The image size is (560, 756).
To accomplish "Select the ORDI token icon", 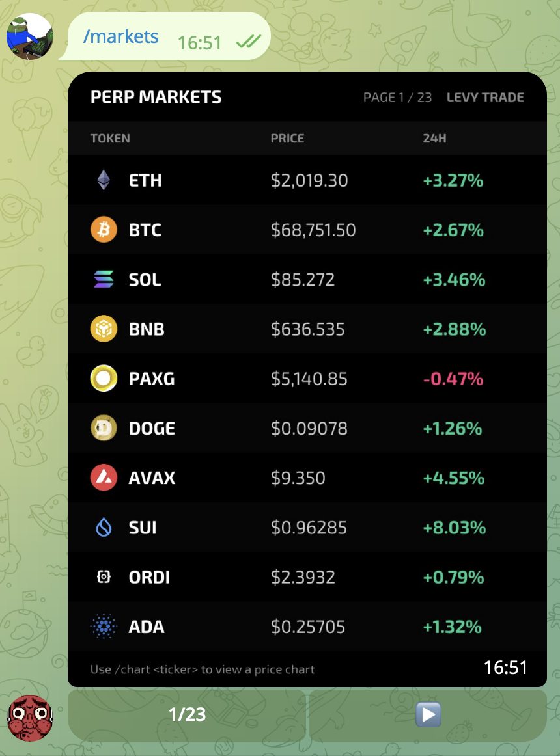I will 104,577.
